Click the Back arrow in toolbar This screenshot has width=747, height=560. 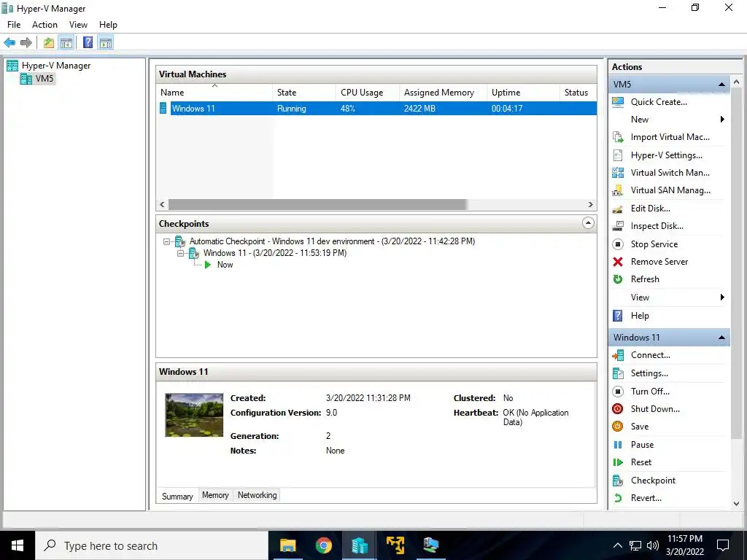click(9, 43)
